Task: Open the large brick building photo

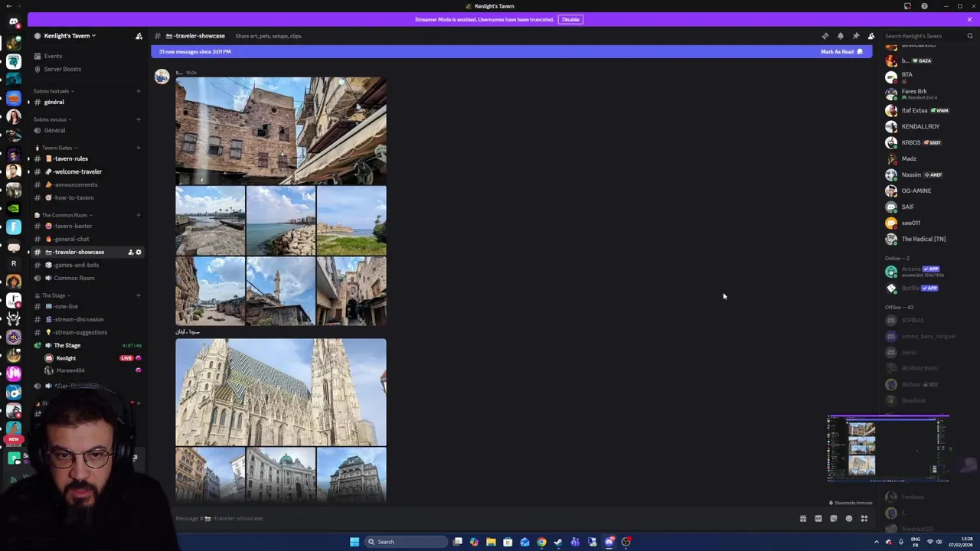Action: pos(281,131)
